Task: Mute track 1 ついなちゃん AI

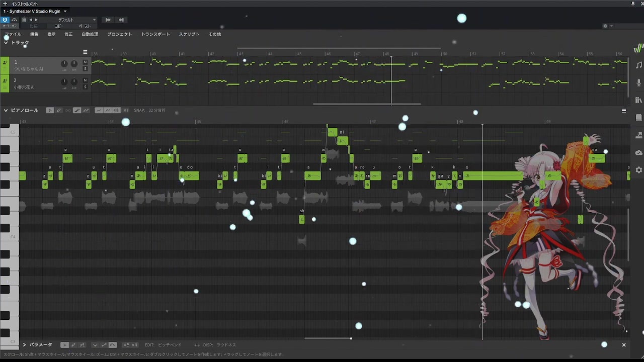Action: pyautogui.click(x=85, y=62)
